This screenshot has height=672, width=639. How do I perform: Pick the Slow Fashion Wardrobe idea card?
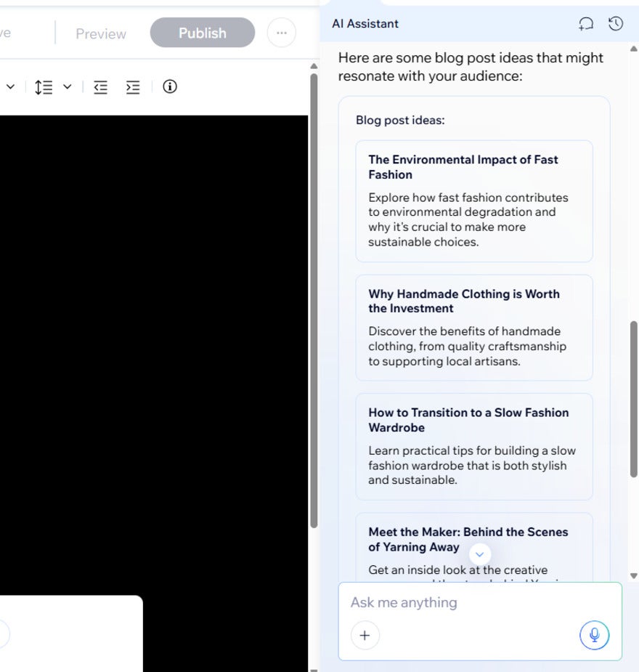473,446
